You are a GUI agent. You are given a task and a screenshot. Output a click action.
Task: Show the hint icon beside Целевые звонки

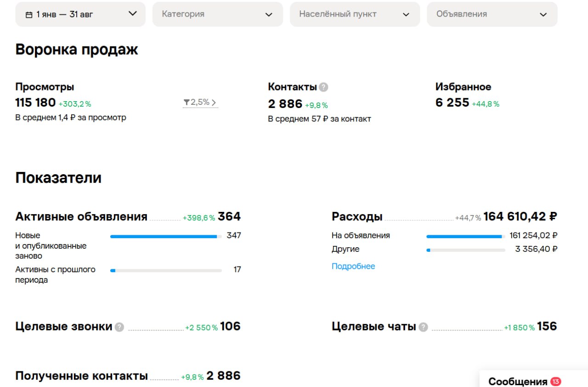pos(119,327)
